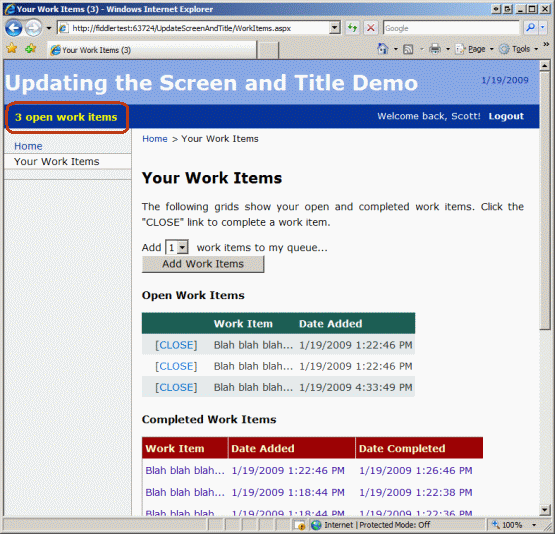Expand the zoom level dropdown arrow
The height and width of the screenshot is (534, 555).
(534, 525)
